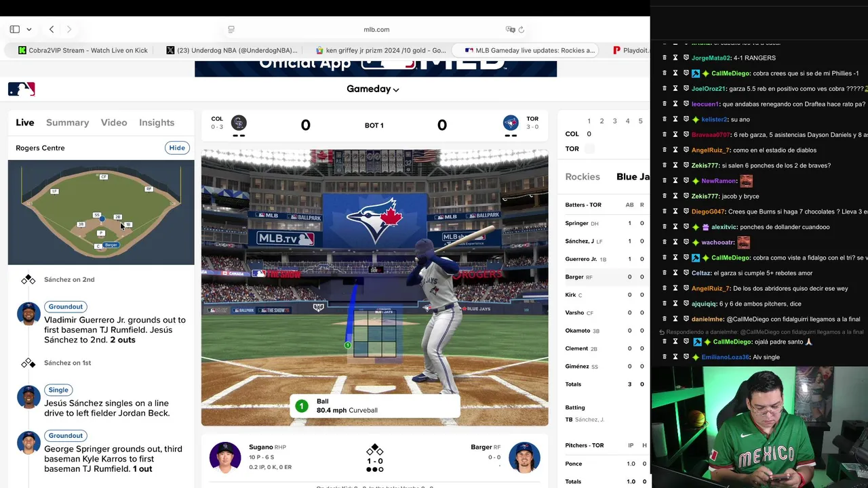Click wachooatr's emote in chat

[x=743, y=242]
